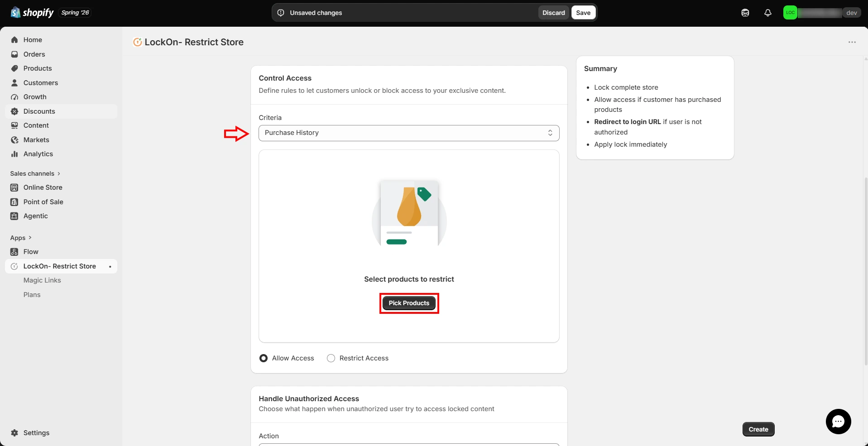
Task: Click the Spring '26 edition badge
Action: [75, 13]
